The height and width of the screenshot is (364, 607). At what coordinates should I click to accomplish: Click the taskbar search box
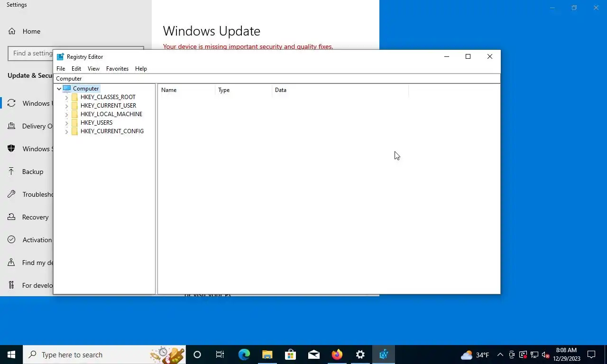[104, 355]
